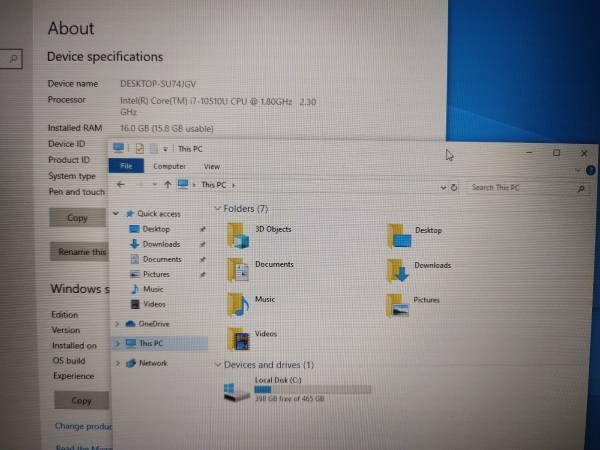This screenshot has height=450, width=600.
Task: Click the Installed RAM value 16.0 GB
Action: pyautogui.click(x=167, y=129)
